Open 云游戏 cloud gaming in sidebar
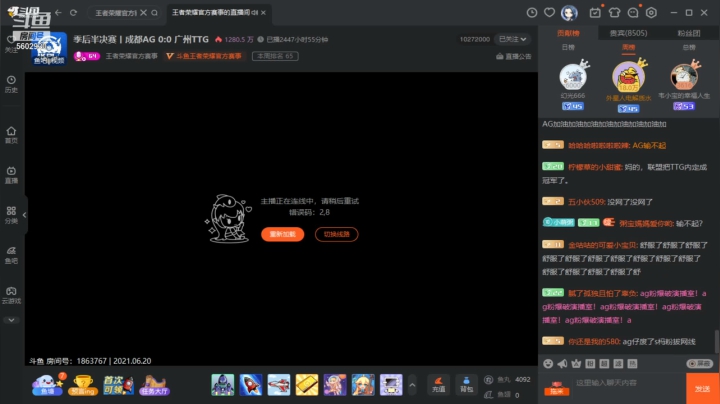 [11, 295]
